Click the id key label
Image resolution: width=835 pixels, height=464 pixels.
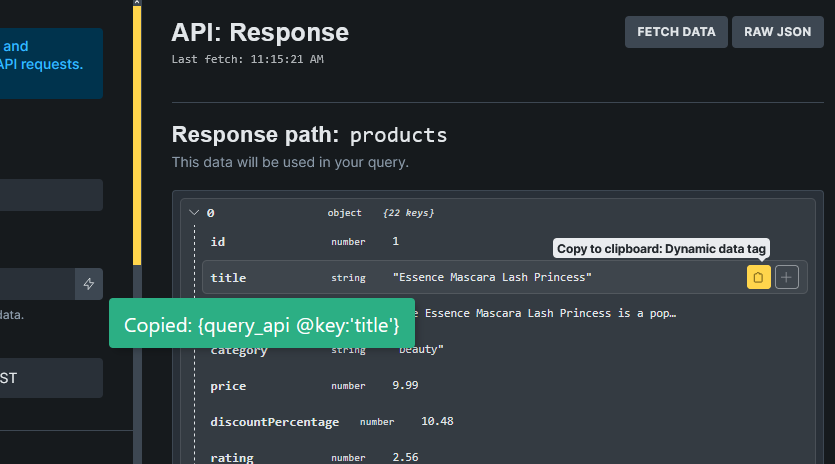tap(218, 242)
